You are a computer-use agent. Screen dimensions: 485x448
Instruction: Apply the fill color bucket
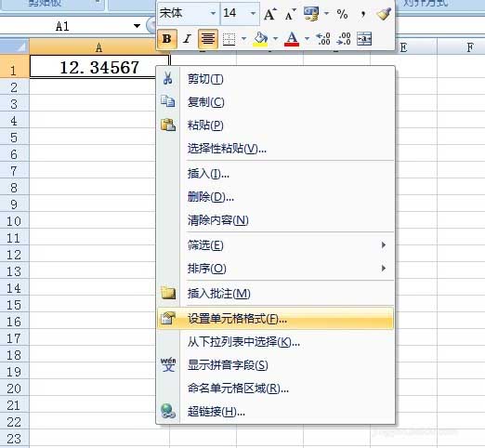point(260,39)
